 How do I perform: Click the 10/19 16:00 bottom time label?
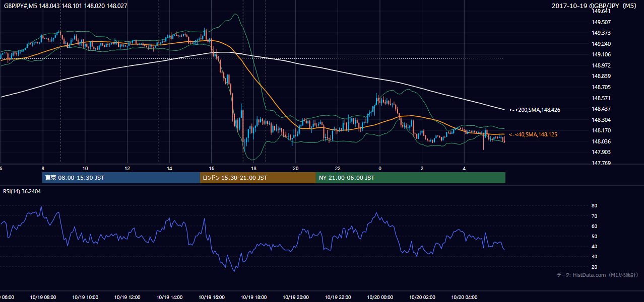click(212, 297)
